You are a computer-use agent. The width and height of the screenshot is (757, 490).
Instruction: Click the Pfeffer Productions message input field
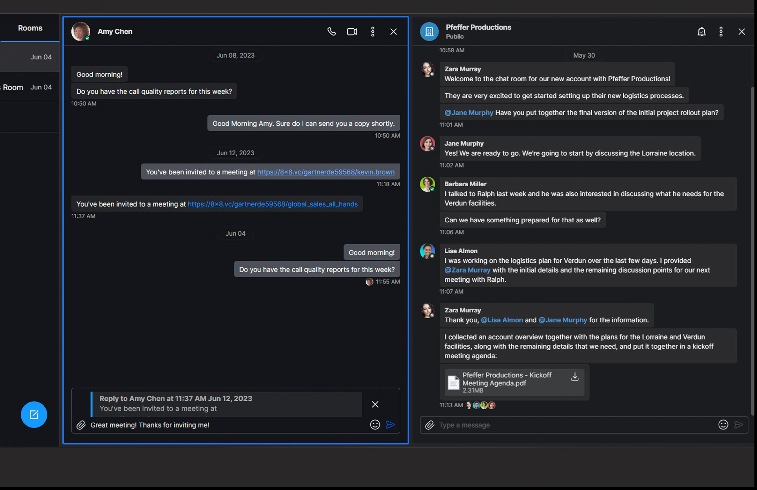coord(575,425)
